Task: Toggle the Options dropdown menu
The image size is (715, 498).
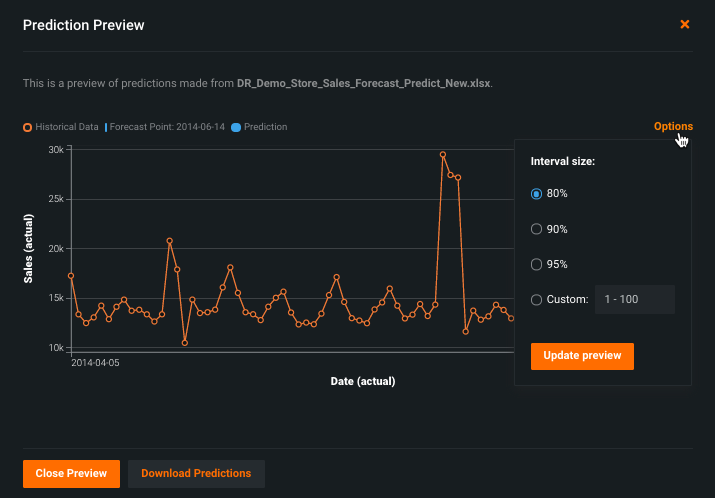Action: (x=673, y=127)
